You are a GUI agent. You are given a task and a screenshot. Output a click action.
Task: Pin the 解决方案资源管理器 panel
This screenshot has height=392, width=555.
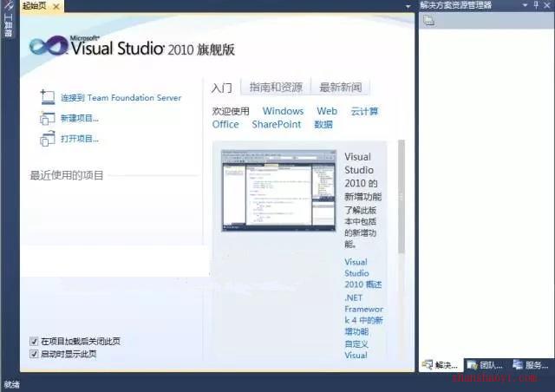pos(536,5)
